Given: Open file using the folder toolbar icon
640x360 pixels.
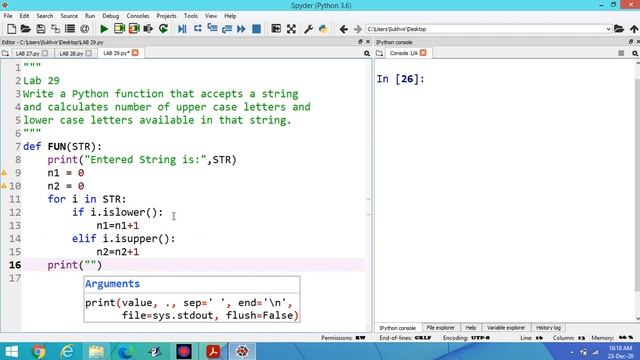Looking at the screenshot, I should (x=26, y=29).
